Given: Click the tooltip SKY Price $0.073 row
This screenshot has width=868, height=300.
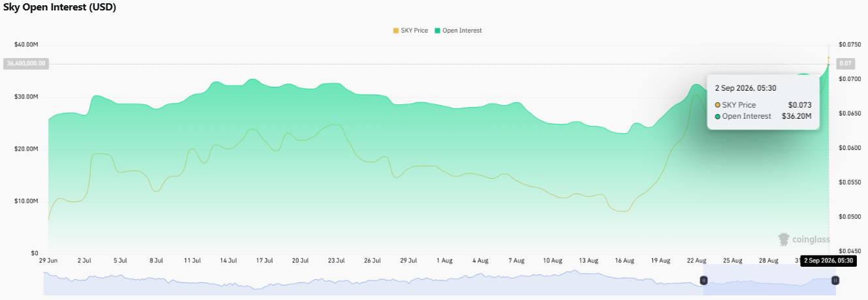Looking at the screenshot, I should [763, 105].
